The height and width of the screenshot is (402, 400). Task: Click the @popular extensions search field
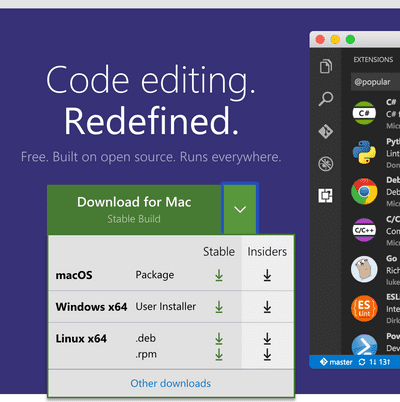point(375,82)
